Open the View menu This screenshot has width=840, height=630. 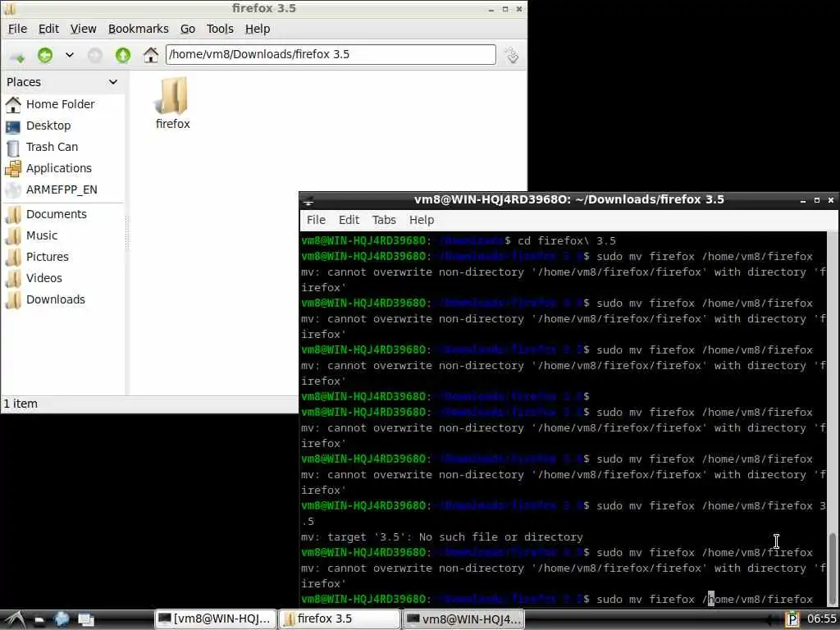83,29
